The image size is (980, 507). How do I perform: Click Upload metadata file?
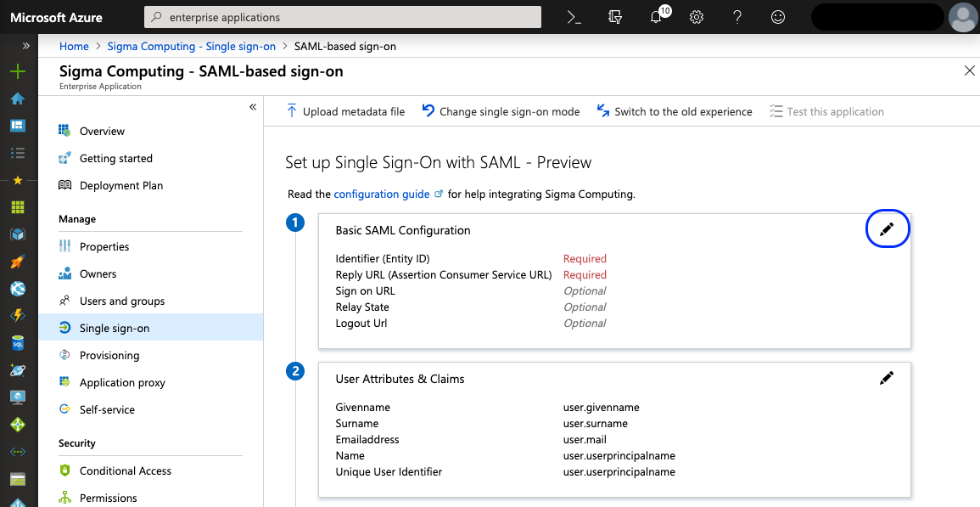point(345,111)
